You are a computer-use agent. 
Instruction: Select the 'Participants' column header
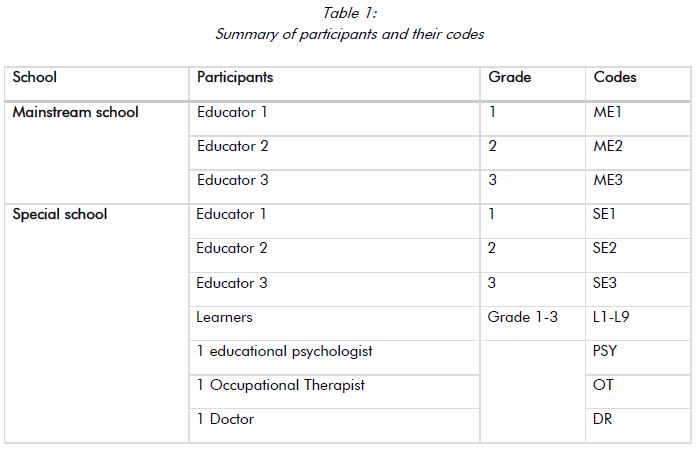(235, 77)
